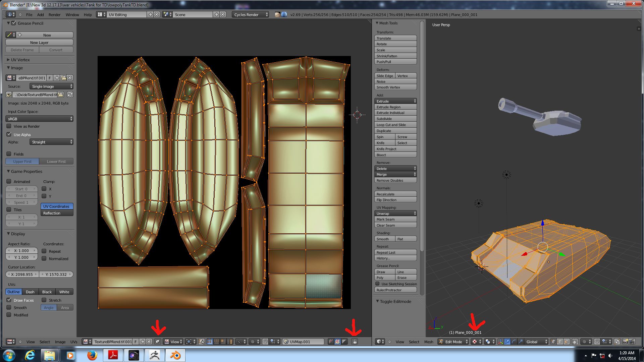Click UVMap.001 field in UV editor header

pos(303,342)
